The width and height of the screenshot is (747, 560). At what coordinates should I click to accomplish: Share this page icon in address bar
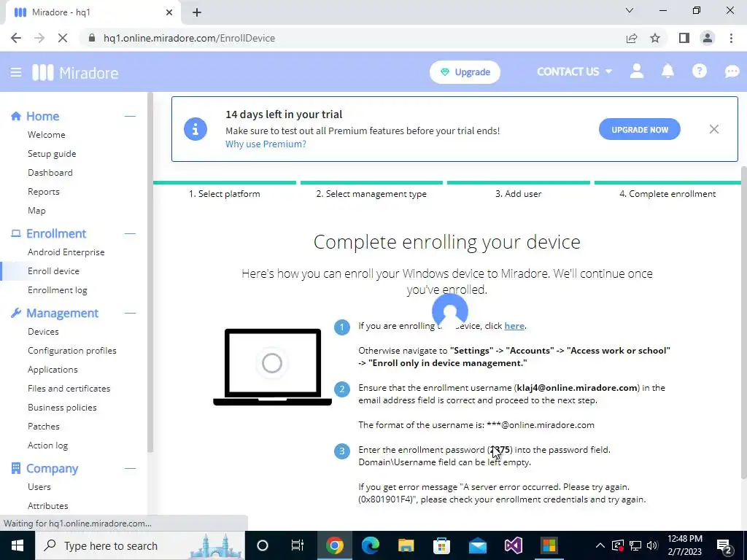point(632,38)
